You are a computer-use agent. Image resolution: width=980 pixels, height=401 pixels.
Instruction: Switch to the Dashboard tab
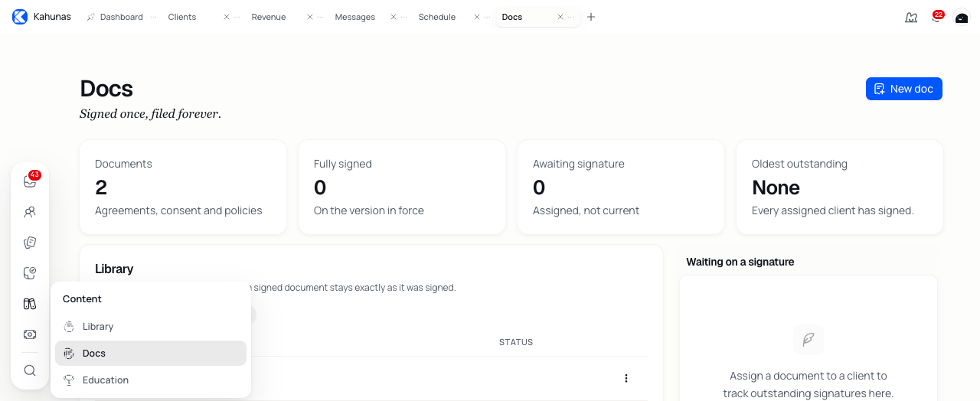click(121, 17)
